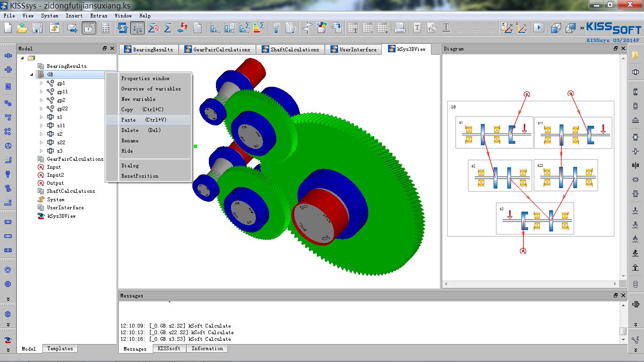Switch to the Templates tab
The image size is (644, 362).
[x=60, y=349]
